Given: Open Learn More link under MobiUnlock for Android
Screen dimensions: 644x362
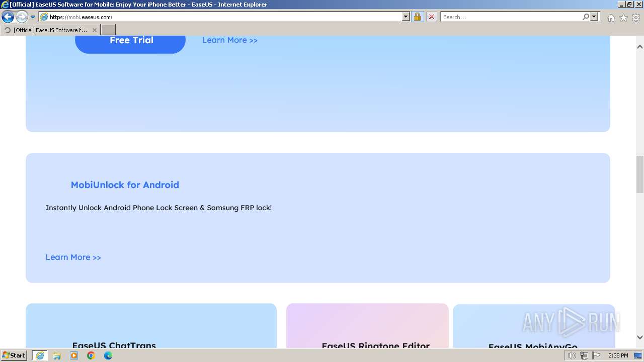Looking at the screenshot, I should [73, 257].
